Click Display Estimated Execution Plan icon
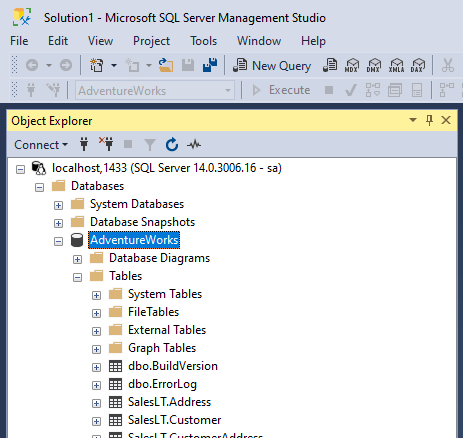This screenshot has height=438, width=463. coord(373,90)
